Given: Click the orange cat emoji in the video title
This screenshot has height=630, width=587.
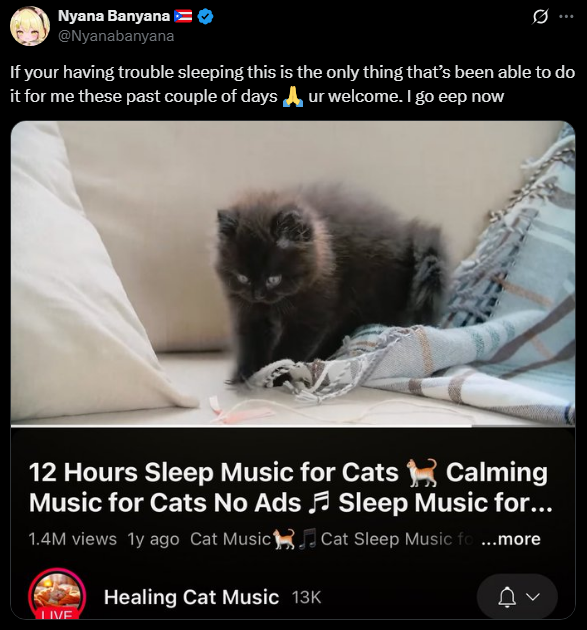Looking at the screenshot, I should pyautogui.click(x=422, y=472).
